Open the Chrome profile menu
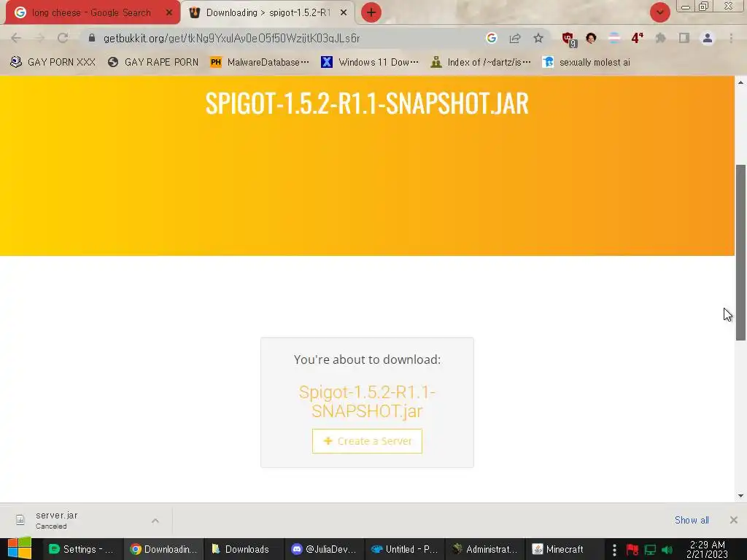 [708, 38]
